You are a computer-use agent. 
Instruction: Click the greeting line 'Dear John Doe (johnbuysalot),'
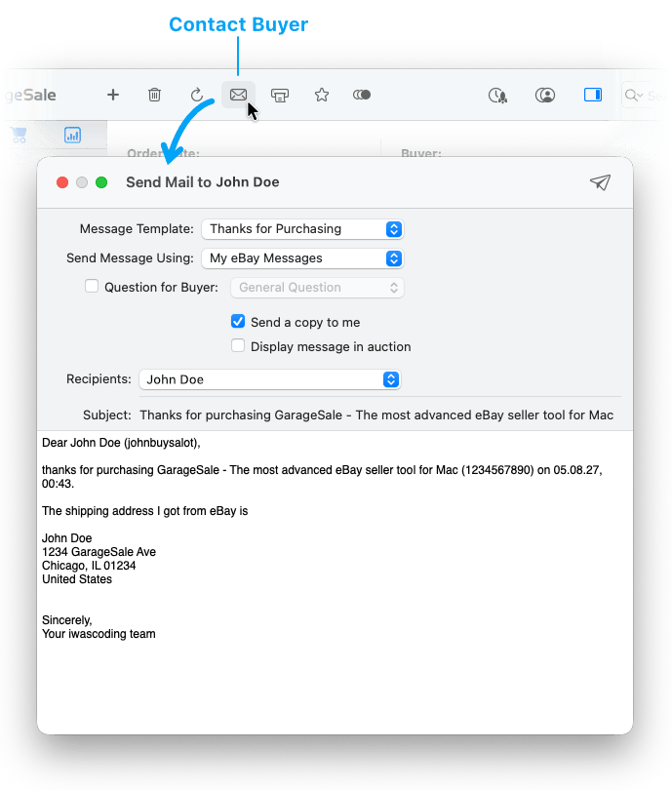pos(121,443)
